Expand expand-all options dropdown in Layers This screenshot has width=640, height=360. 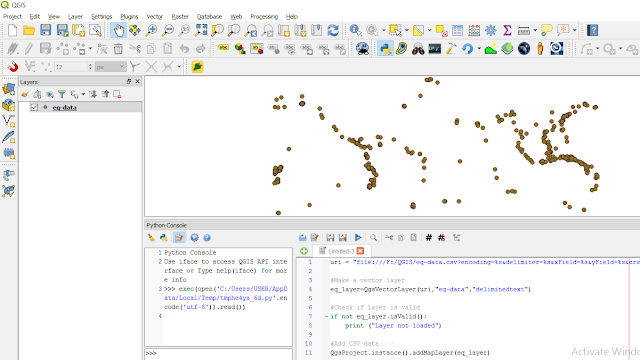click(83, 94)
